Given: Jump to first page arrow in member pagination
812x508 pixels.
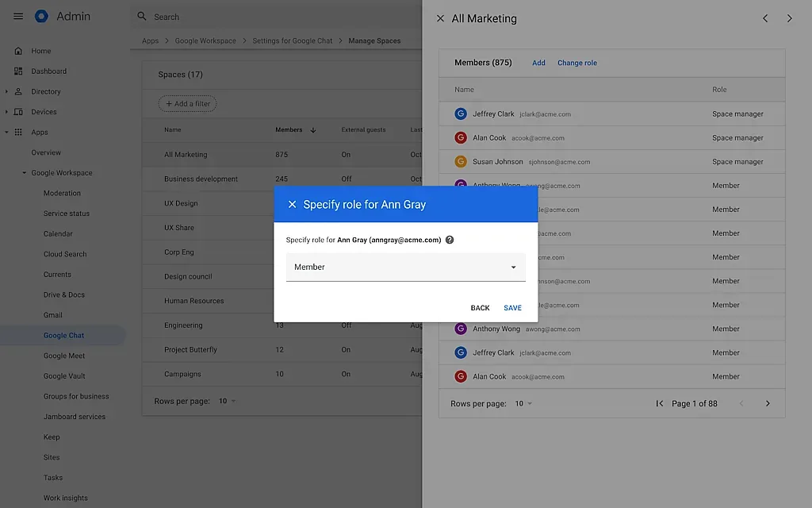Looking at the screenshot, I should pos(659,402).
